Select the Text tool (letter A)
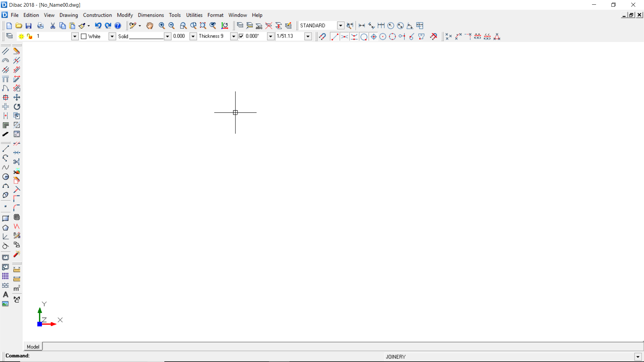 (5, 295)
